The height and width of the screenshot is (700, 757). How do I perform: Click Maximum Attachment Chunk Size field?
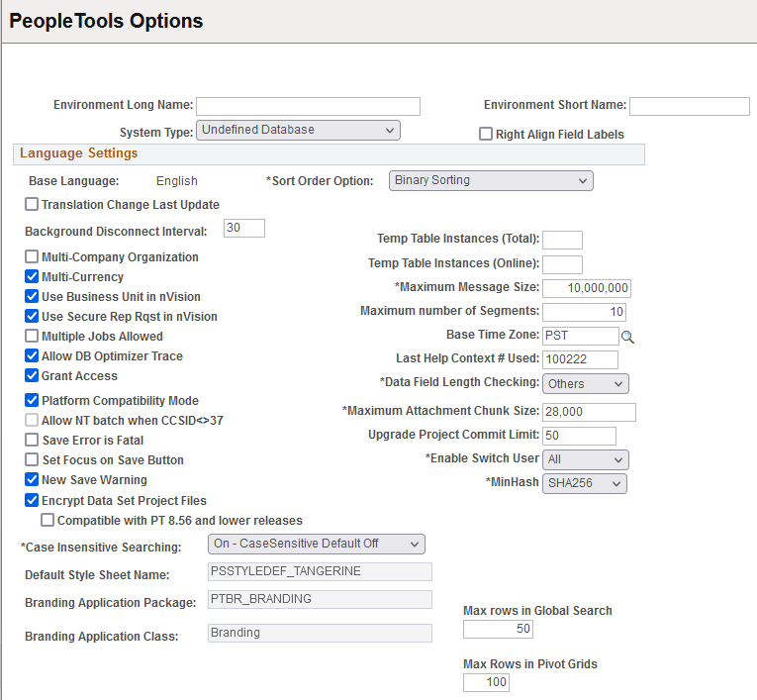pyautogui.click(x=589, y=412)
